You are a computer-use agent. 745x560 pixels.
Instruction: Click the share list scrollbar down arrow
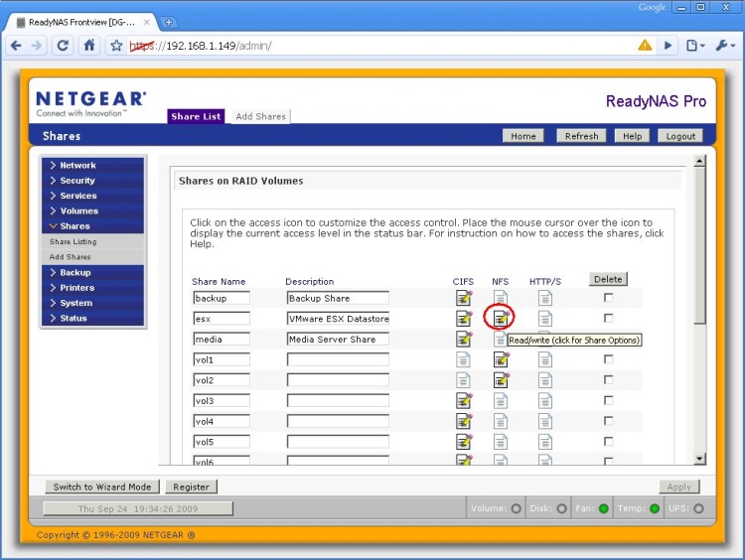(699, 459)
